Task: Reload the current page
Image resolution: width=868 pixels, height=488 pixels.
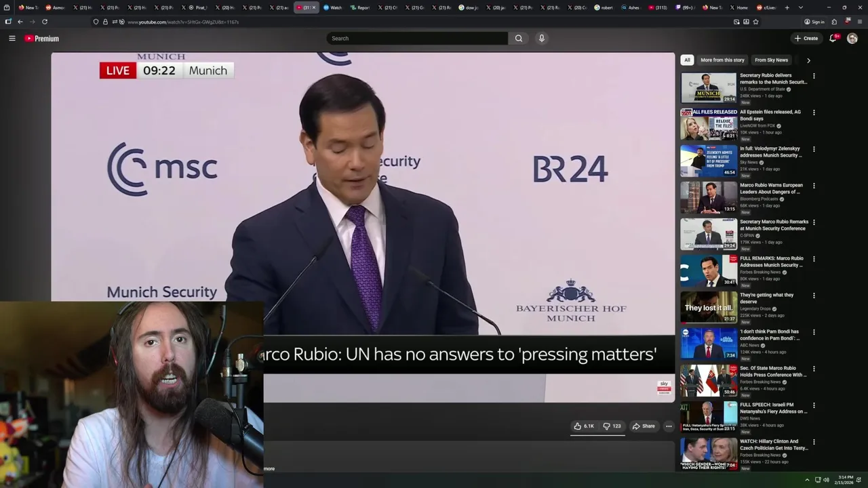Action: click(x=45, y=22)
